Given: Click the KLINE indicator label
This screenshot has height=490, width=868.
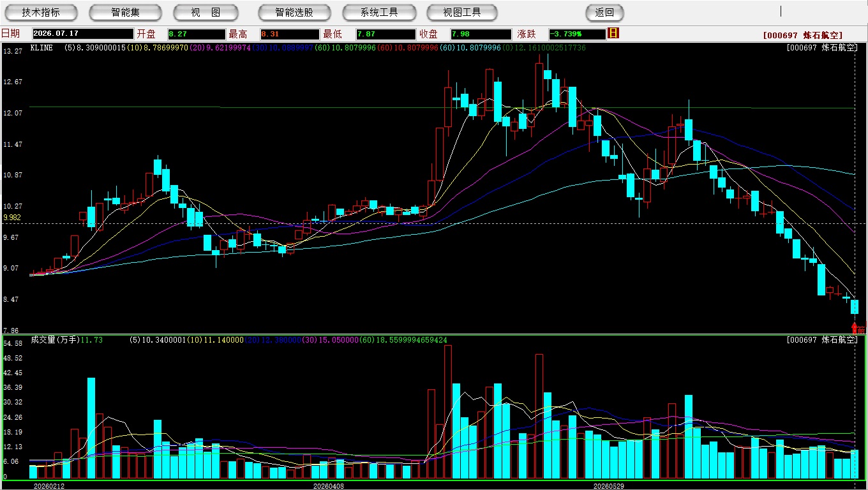Looking at the screenshot, I should (41, 48).
